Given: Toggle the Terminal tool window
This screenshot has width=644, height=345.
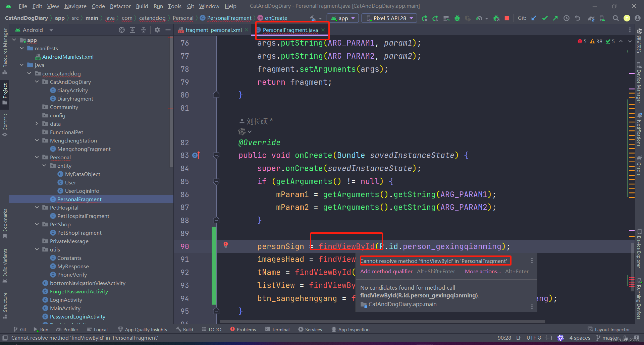Looking at the screenshot, I should coord(280,329).
